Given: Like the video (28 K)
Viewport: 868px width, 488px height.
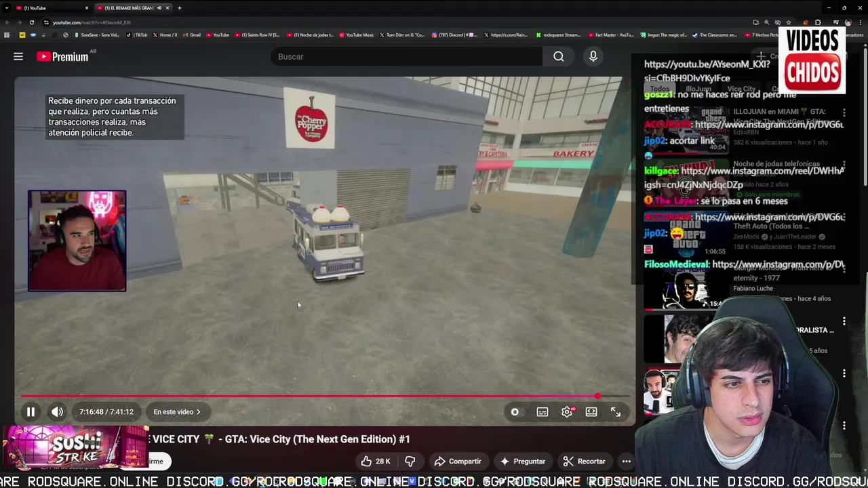Looking at the screenshot, I should pos(376,461).
